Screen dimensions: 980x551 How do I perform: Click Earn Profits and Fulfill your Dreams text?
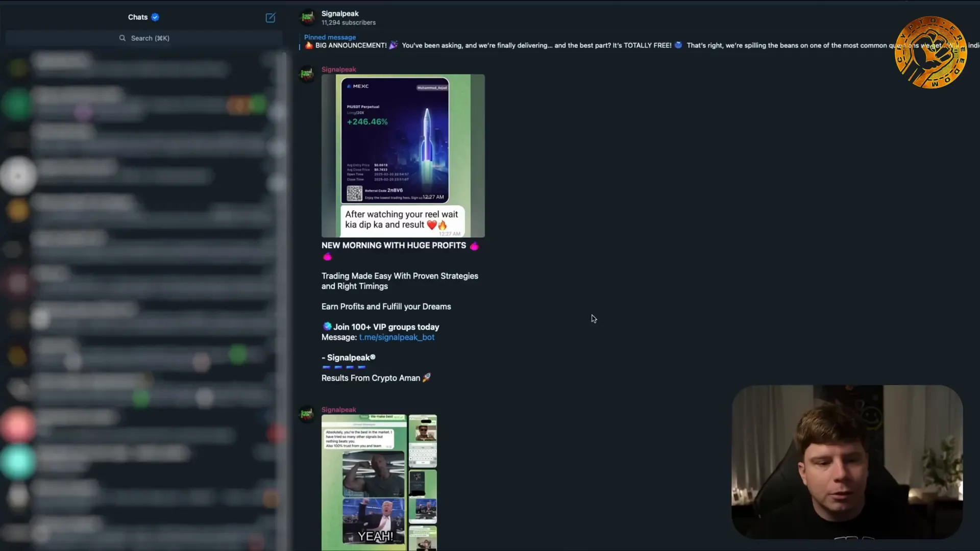(386, 307)
